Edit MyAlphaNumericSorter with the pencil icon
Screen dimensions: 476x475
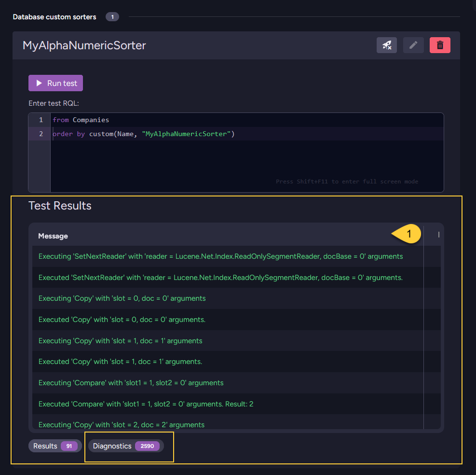point(413,45)
